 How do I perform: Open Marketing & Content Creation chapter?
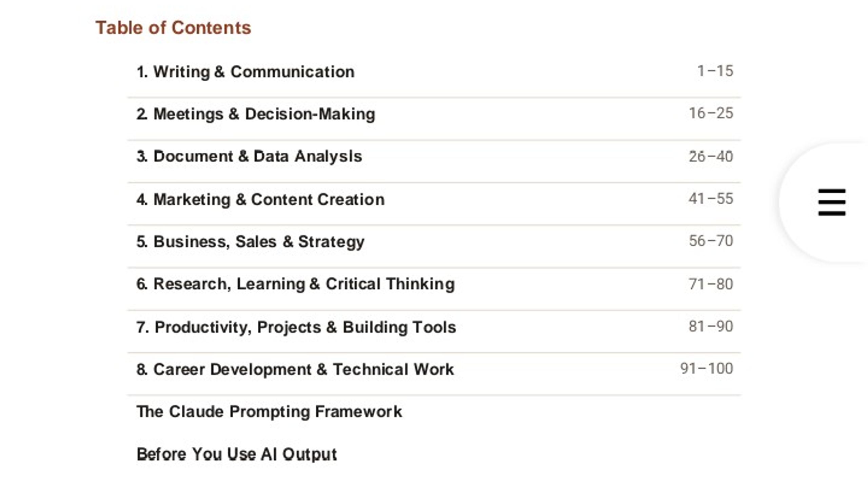[x=260, y=199]
